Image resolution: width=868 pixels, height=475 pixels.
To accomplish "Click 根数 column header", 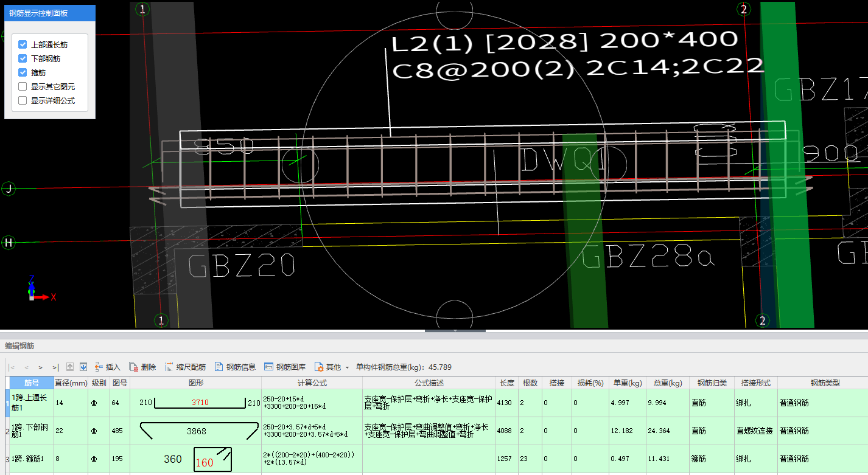I will (530, 383).
